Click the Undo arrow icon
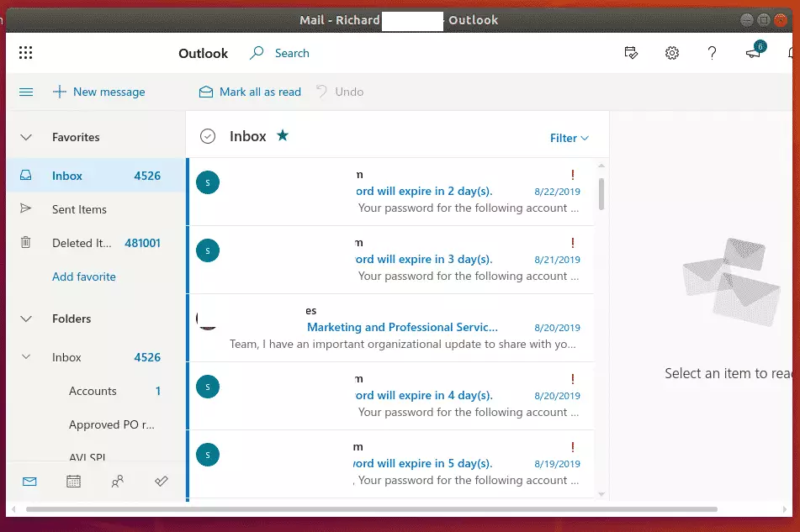Viewport: 800px width, 532px height. click(321, 92)
